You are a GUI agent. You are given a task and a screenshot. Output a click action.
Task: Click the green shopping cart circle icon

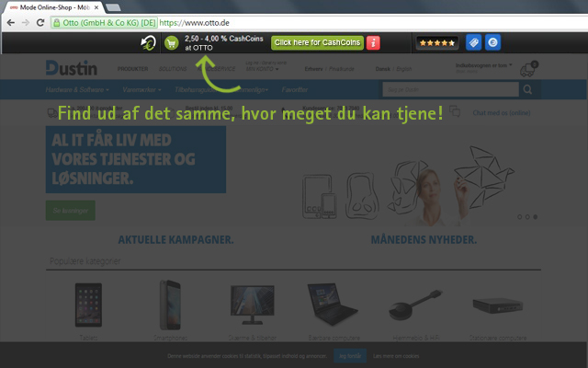click(172, 43)
